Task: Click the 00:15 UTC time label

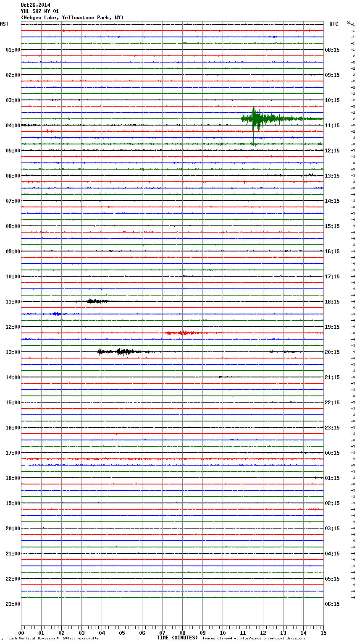Action: [x=332, y=453]
